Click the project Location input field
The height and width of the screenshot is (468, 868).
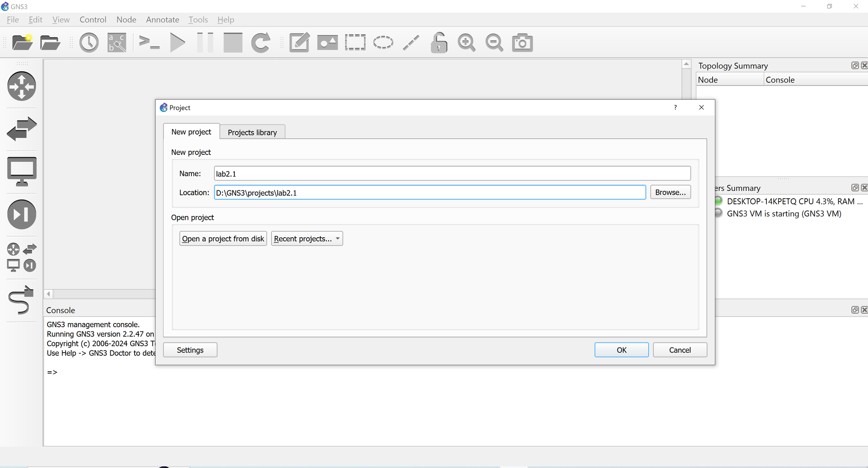coord(430,193)
